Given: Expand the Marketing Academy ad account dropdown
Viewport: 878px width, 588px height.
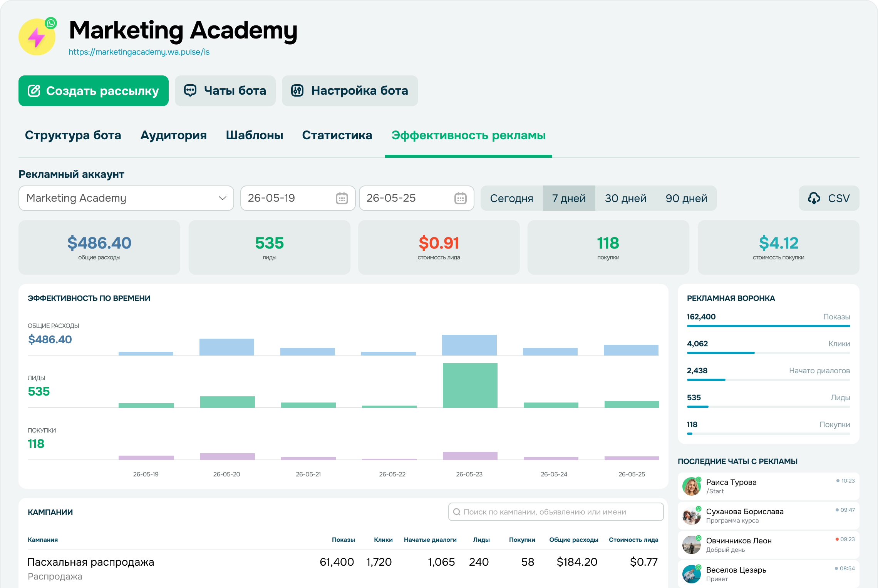Looking at the screenshot, I should pyautogui.click(x=126, y=198).
